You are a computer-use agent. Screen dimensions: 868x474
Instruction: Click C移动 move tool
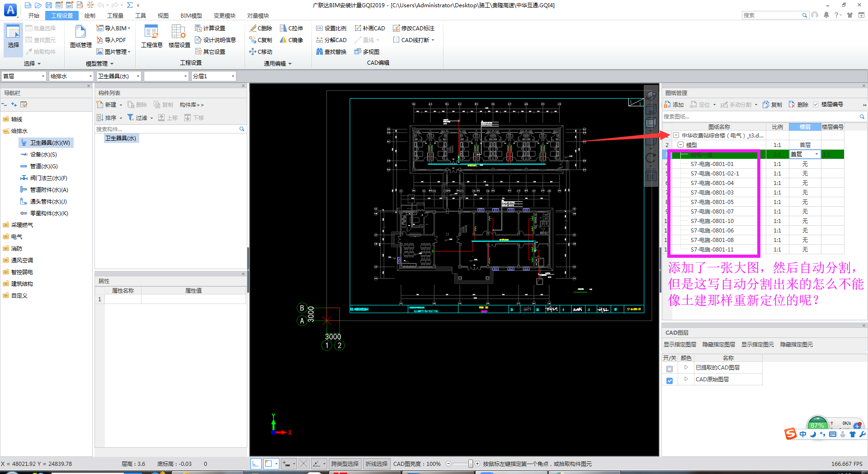tap(261, 52)
